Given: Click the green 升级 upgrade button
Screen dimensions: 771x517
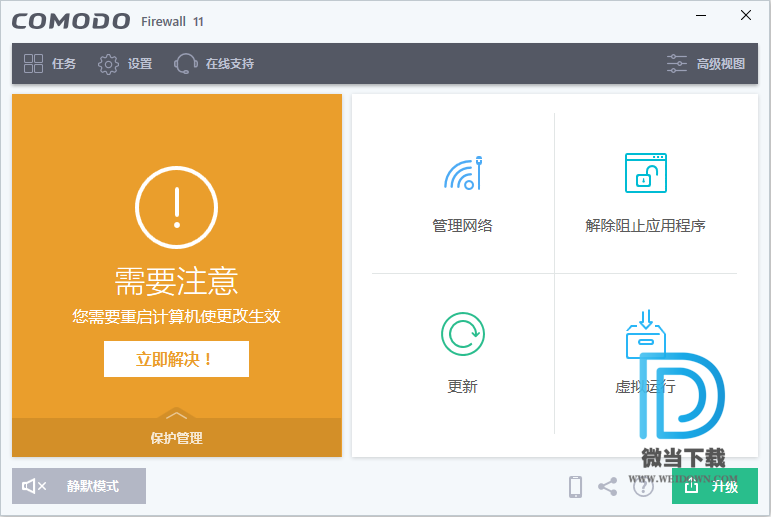Looking at the screenshot, I should point(714,487).
